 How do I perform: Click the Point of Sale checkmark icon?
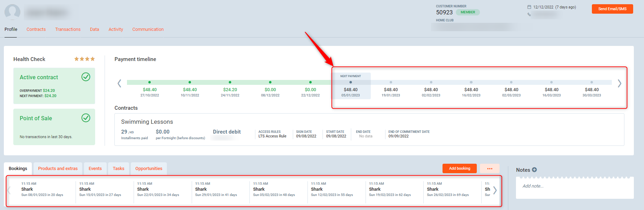[x=86, y=118]
